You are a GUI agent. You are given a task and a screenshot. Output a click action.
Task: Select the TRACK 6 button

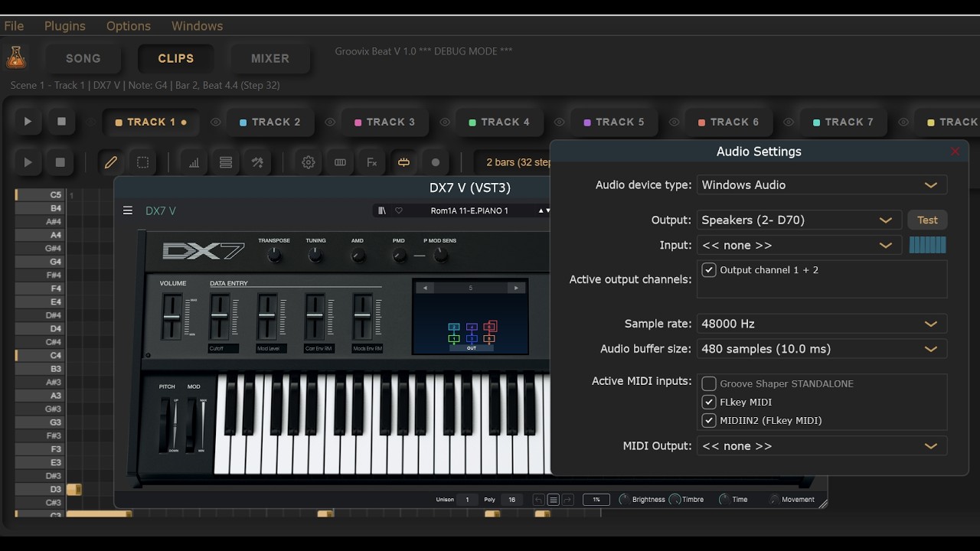click(x=728, y=122)
